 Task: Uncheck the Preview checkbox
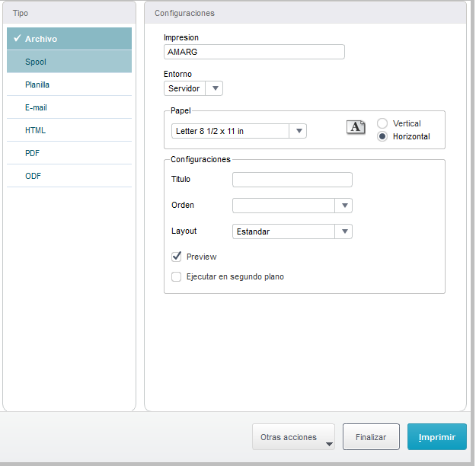pyautogui.click(x=177, y=257)
